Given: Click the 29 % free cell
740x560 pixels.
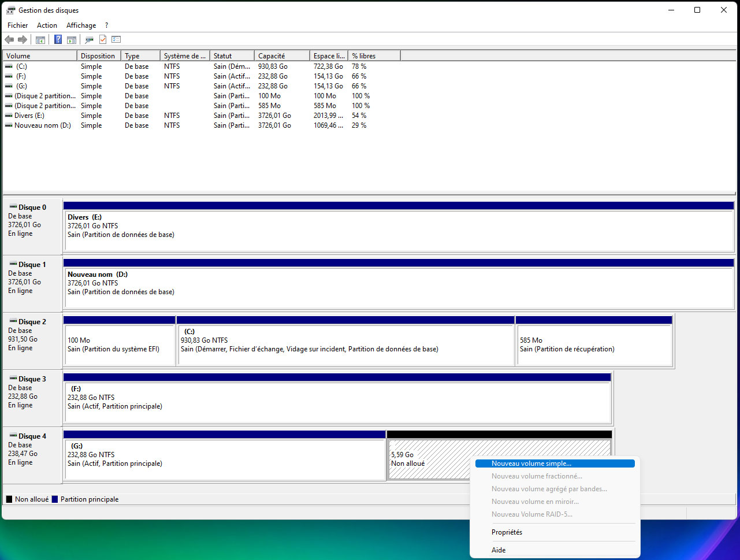Looking at the screenshot, I should point(359,125).
